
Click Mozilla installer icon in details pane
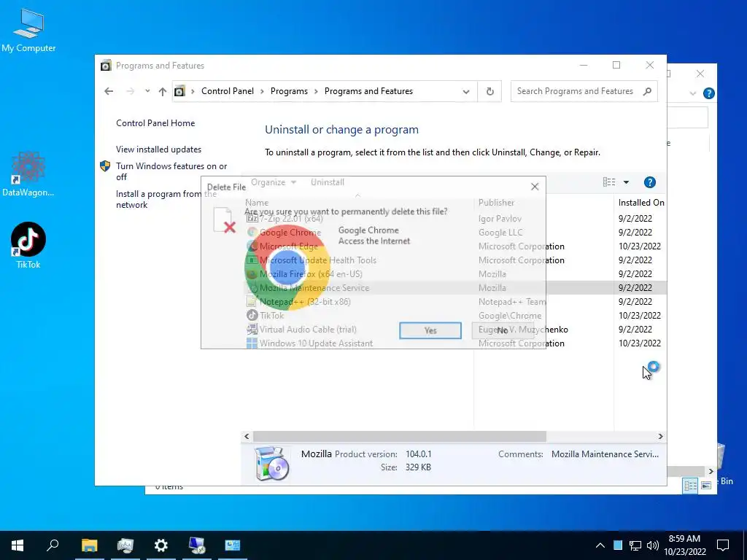click(x=272, y=463)
